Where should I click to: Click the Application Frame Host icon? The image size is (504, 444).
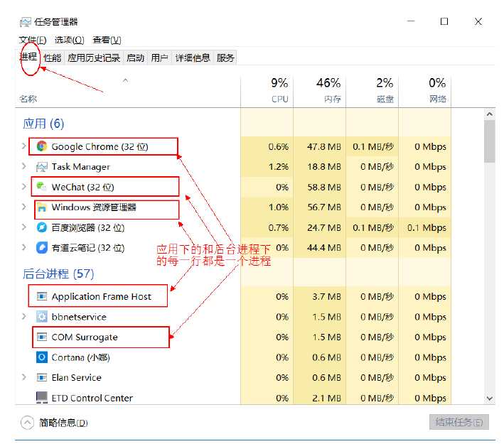click(x=42, y=296)
